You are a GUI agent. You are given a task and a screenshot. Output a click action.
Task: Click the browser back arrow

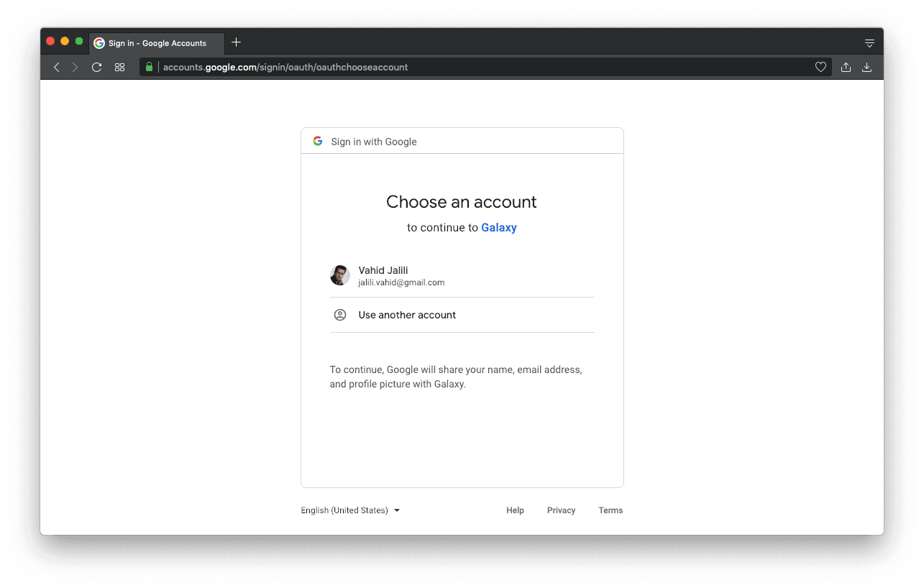(57, 67)
